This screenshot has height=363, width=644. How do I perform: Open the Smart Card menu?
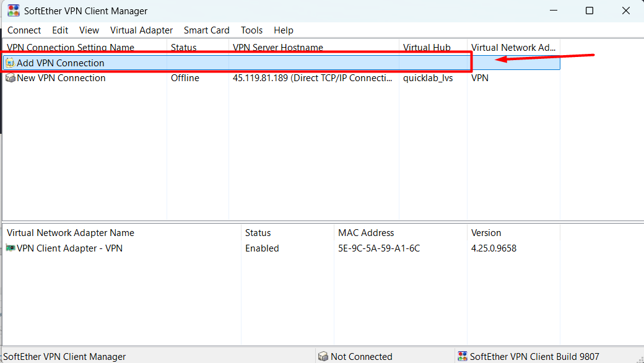[x=206, y=30]
